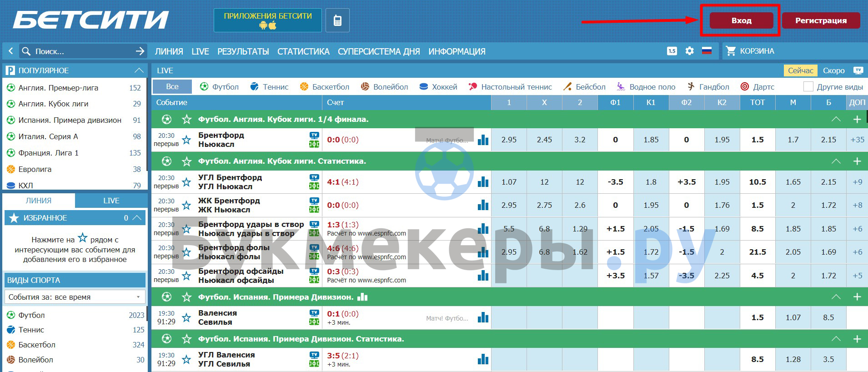The image size is (868, 372).
Task: Collapse Кубок лиги 1/4 финала section
Action: [x=836, y=119]
